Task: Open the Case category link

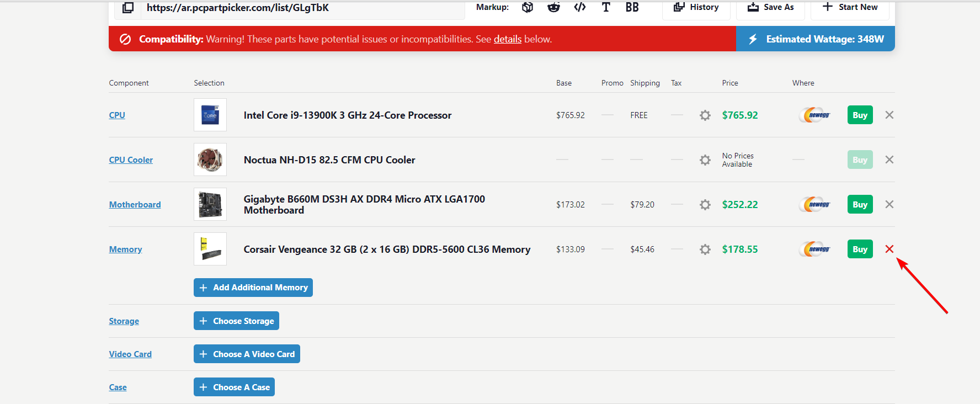Action: tap(118, 387)
